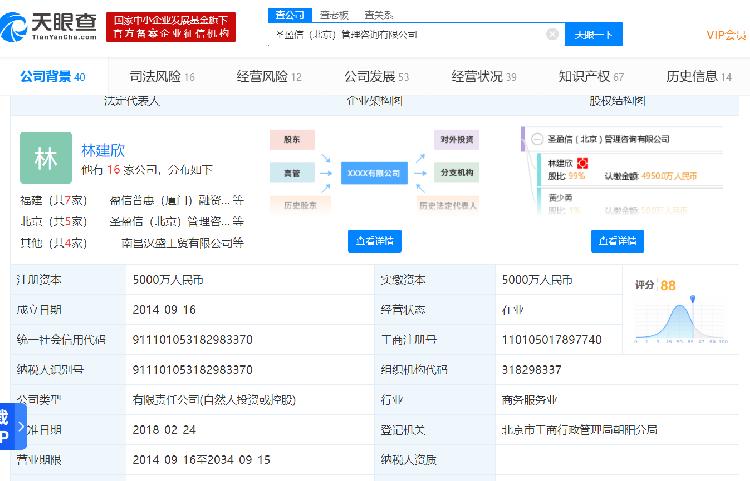Click the 评分 88 score value

668,285
